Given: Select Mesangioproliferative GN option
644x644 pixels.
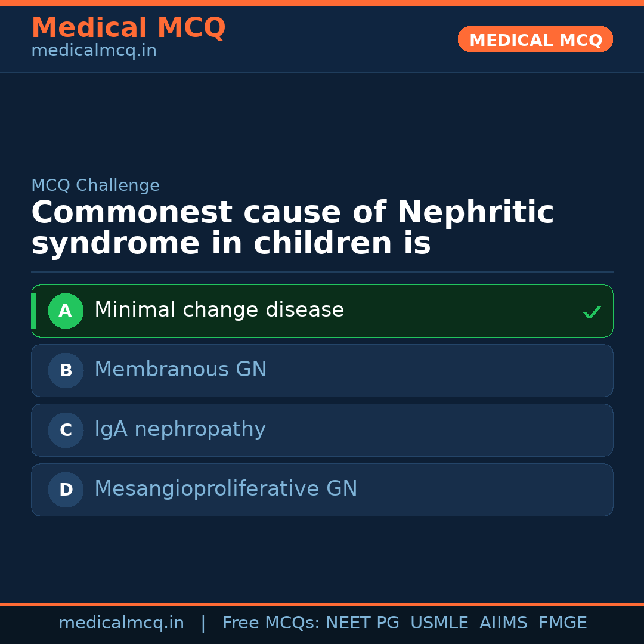Looking at the screenshot, I should tap(225, 489).
